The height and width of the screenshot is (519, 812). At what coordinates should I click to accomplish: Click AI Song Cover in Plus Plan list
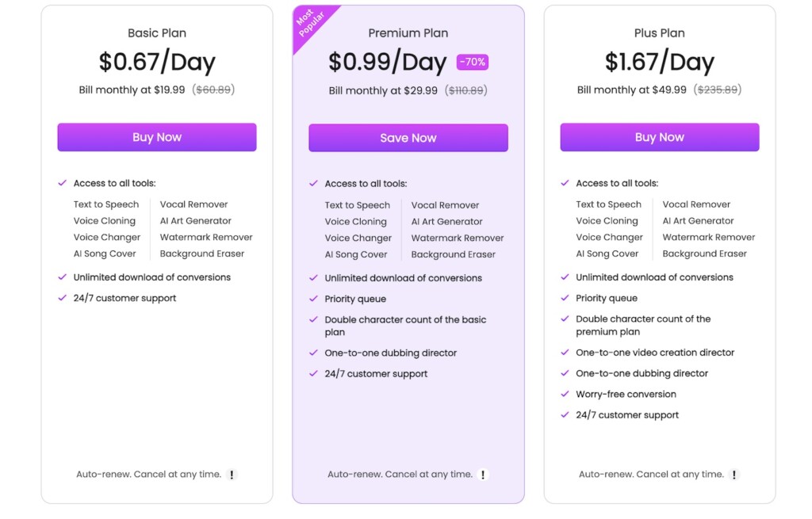[607, 254]
